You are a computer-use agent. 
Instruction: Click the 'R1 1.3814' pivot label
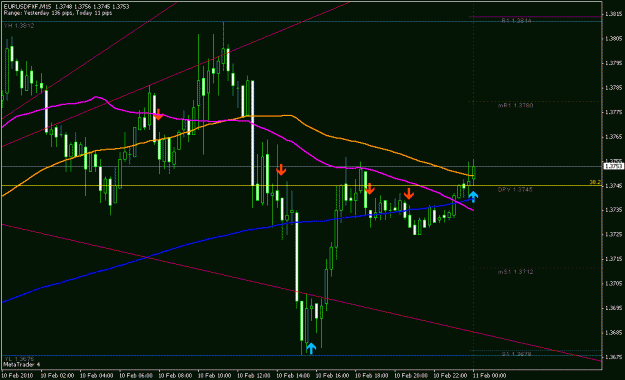(516, 20)
